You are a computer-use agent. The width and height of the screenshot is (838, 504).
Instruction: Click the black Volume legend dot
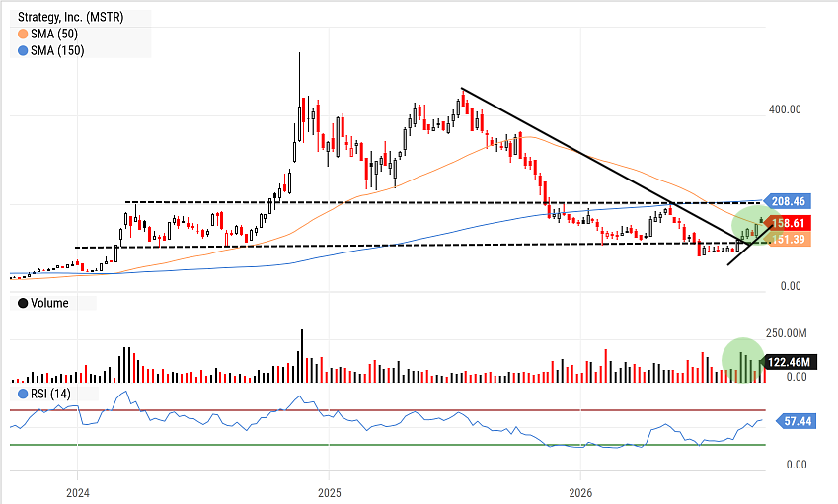[23, 303]
